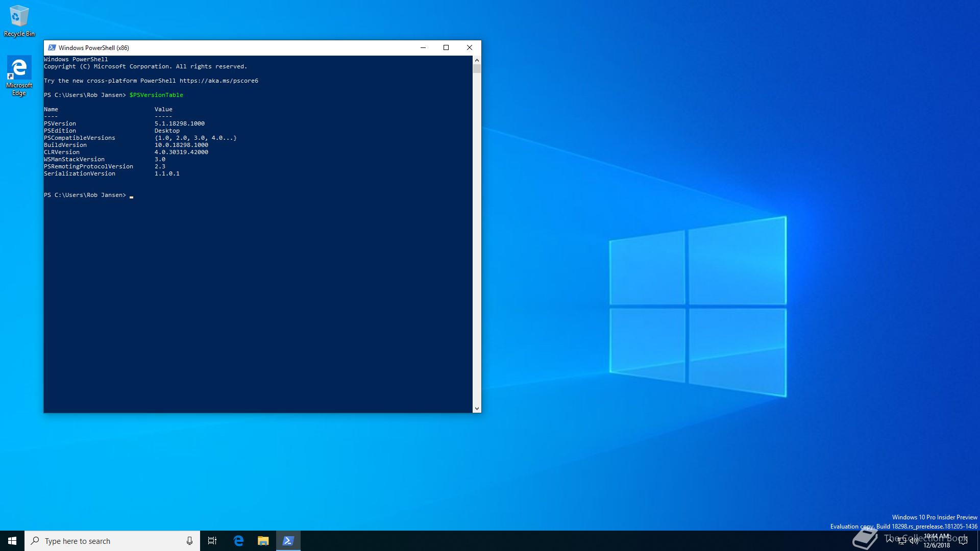Close the Windows PowerShell (x86) window
Image resolution: width=980 pixels, height=551 pixels.
point(470,47)
